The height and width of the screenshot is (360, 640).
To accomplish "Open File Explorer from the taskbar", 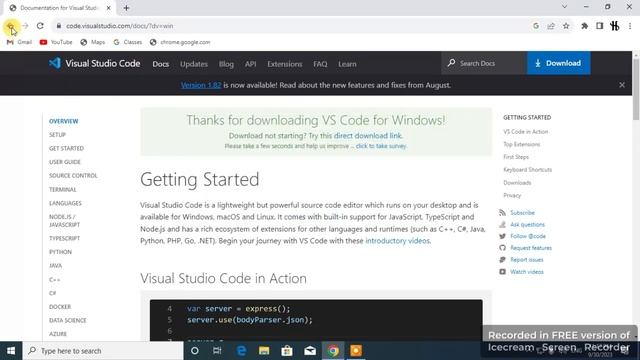I will pos(264,351).
